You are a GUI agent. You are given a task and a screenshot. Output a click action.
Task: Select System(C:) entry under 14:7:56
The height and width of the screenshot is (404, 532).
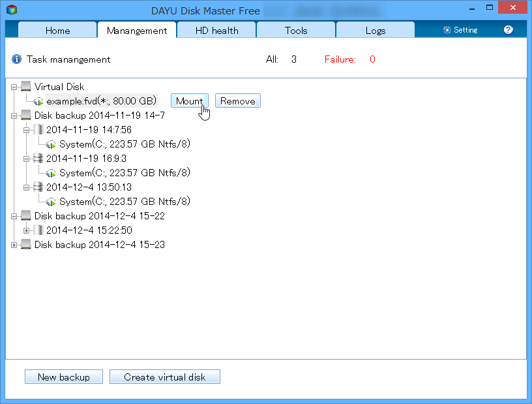[125, 144]
